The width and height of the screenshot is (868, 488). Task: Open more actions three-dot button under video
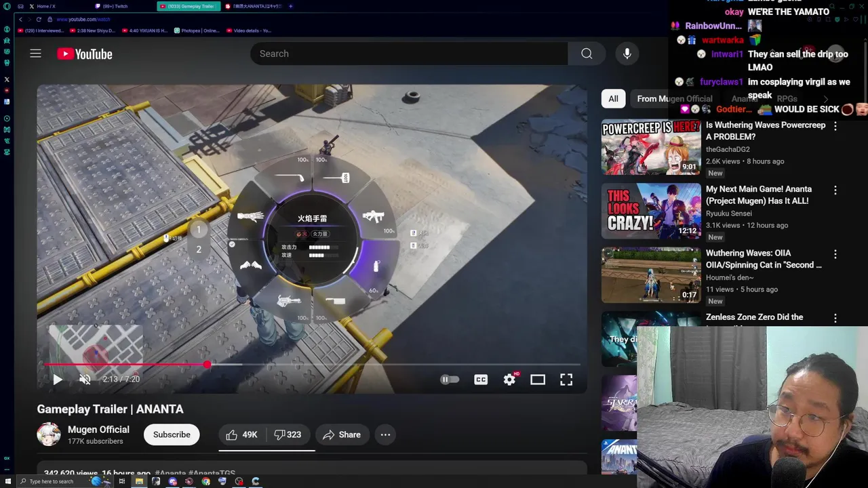[385, 434]
